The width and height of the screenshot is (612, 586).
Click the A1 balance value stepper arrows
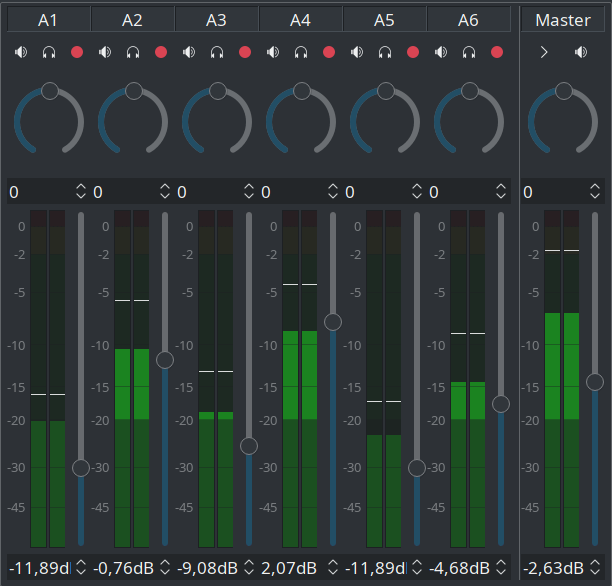tap(81, 191)
